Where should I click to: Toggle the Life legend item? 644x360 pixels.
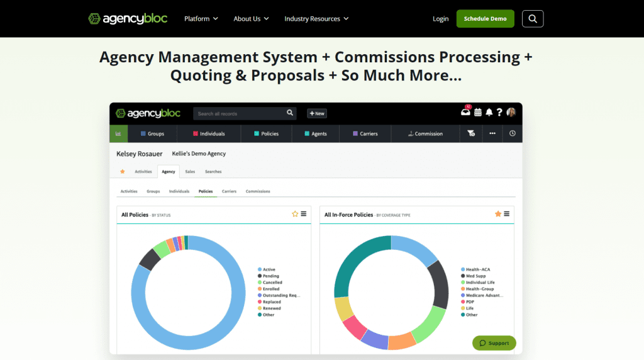(x=467, y=308)
